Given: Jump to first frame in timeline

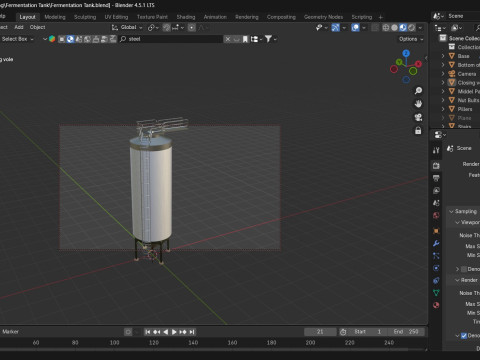Looking at the screenshot, I should click(x=148, y=332).
